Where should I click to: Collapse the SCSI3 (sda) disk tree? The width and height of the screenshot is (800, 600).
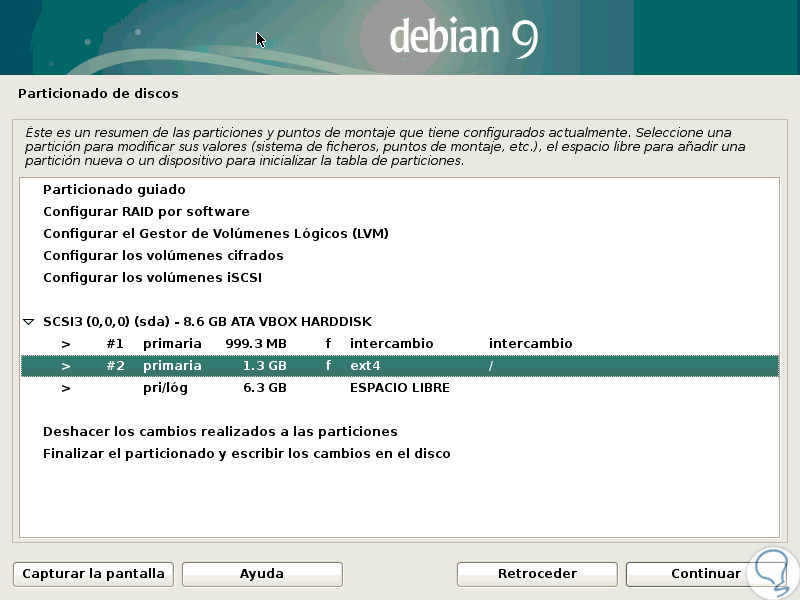[x=29, y=322]
